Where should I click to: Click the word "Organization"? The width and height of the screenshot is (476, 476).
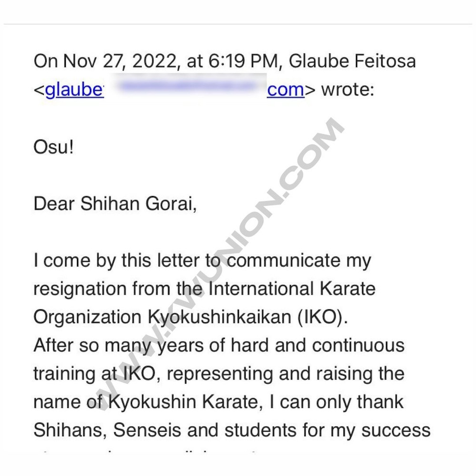(x=87, y=317)
